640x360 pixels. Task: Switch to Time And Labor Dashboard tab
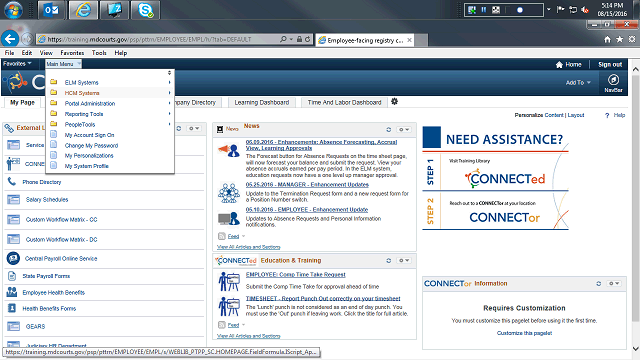344,102
